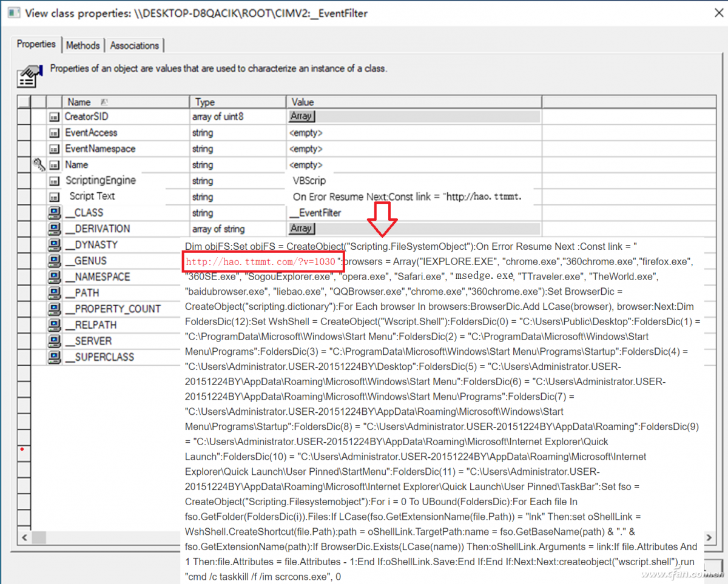Select the __NAMESPACE property name
The image size is (728, 584).
coord(98,277)
